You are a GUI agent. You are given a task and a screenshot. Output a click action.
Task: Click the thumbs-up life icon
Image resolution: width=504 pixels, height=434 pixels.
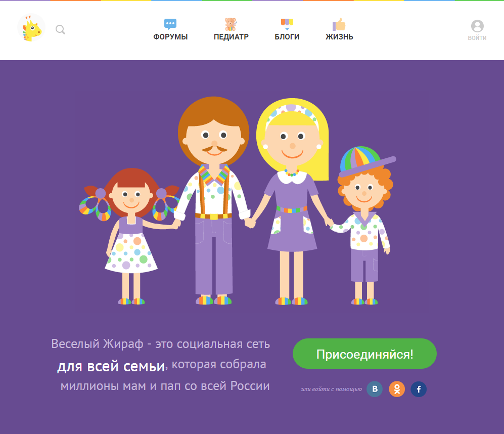(x=339, y=24)
